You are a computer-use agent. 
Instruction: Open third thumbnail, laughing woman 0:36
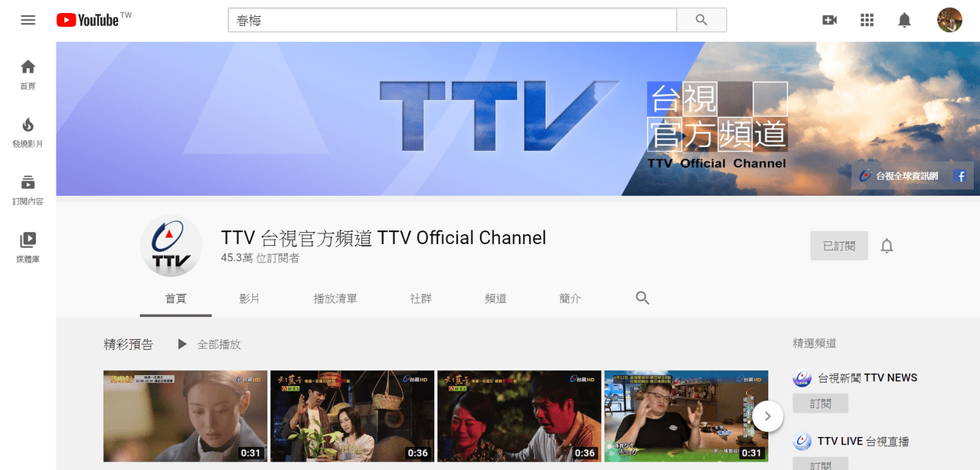point(519,416)
